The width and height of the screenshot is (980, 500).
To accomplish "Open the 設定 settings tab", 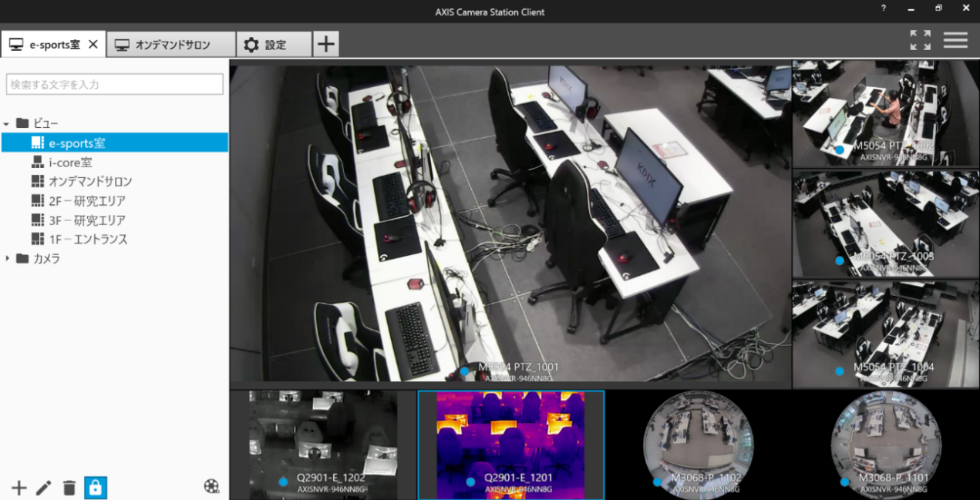I will pyautogui.click(x=274, y=45).
